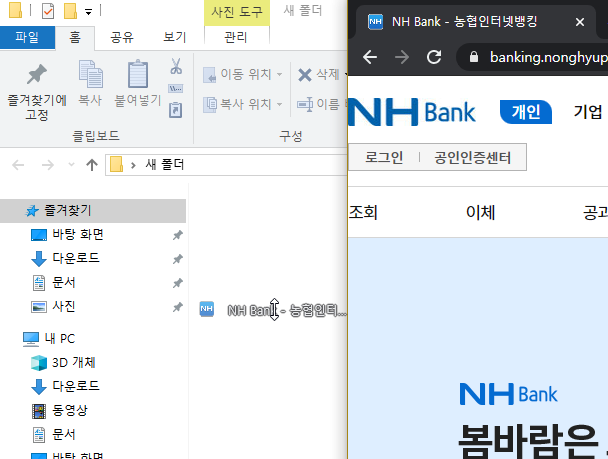608x459 pixels.
Task: Click the pin icon next to 문서 under Quick Access
Action: click(x=178, y=283)
